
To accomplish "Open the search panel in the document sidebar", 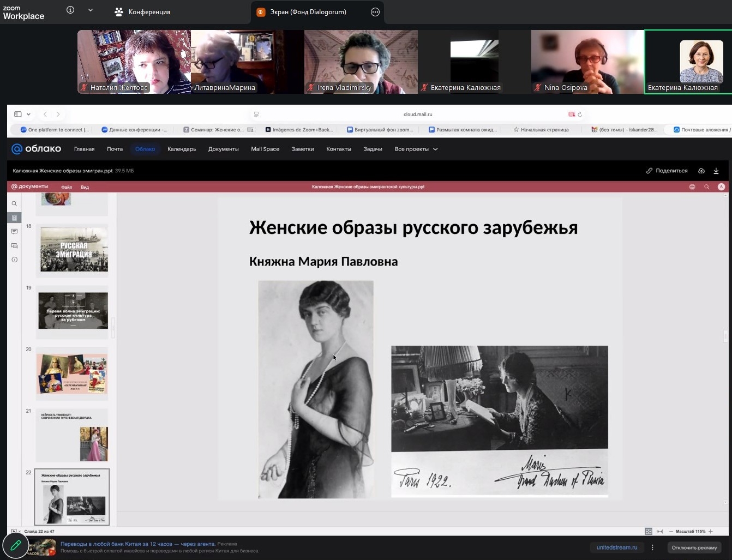I will (14, 203).
